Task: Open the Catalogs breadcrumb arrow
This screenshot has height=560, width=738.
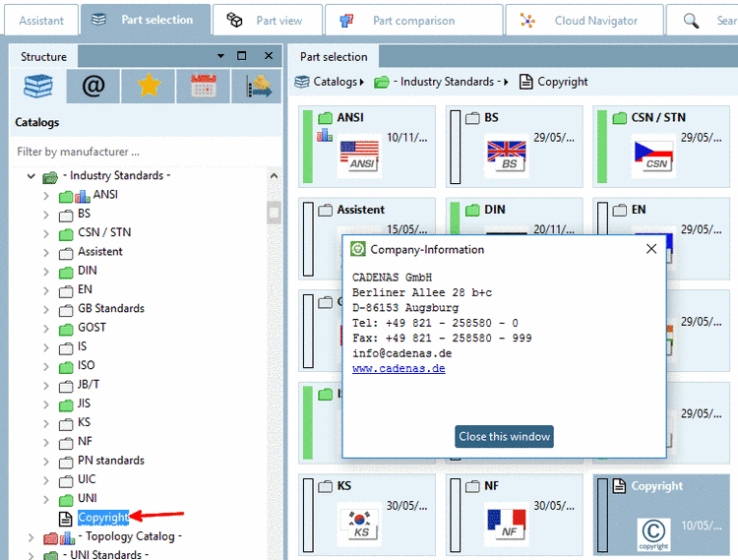Action: tap(361, 83)
